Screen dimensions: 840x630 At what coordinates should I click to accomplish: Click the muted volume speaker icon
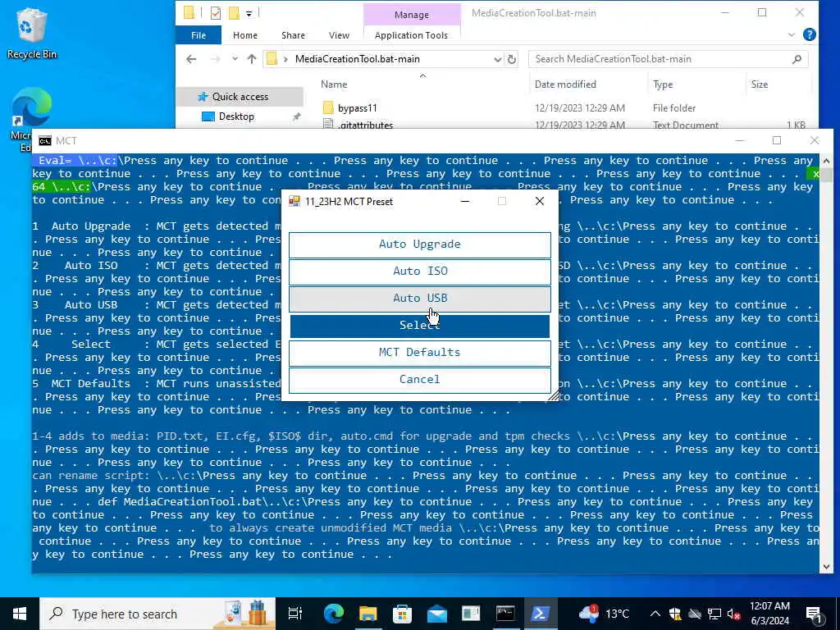click(733, 614)
